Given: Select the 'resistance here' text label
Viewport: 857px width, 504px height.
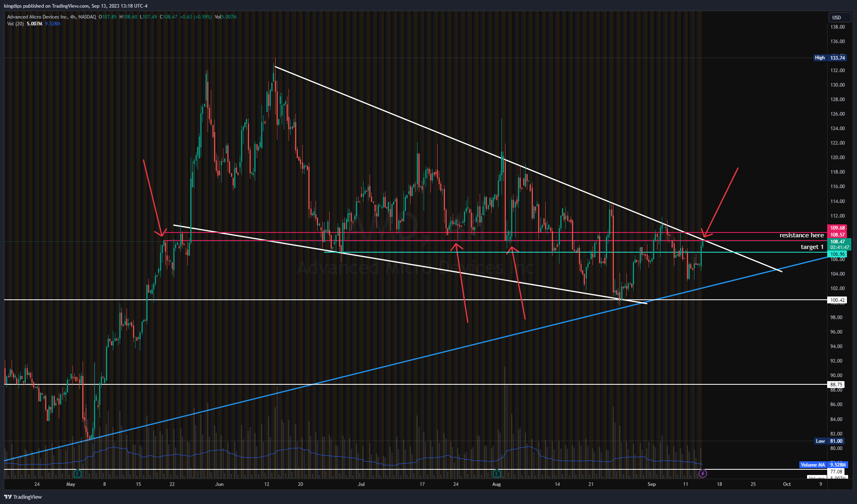Looking at the screenshot, I should (x=801, y=235).
